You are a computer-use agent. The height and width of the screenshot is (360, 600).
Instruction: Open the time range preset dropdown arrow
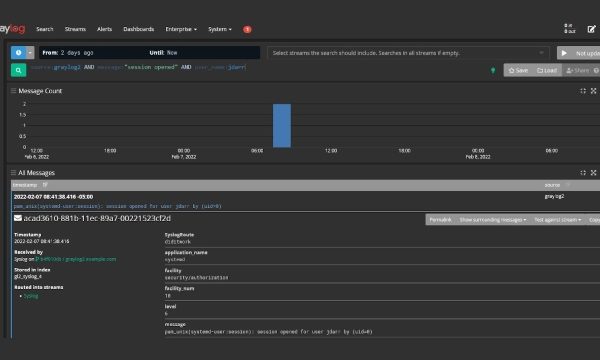pos(30,52)
